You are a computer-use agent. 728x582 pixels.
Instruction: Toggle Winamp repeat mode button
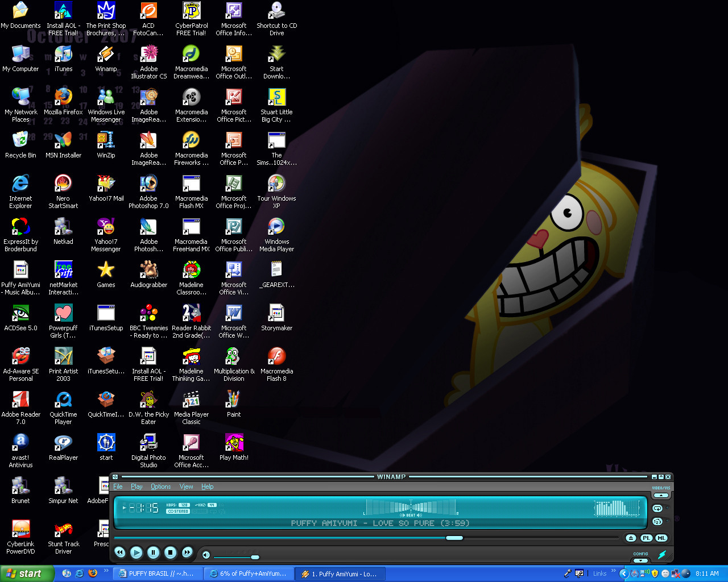(658, 509)
